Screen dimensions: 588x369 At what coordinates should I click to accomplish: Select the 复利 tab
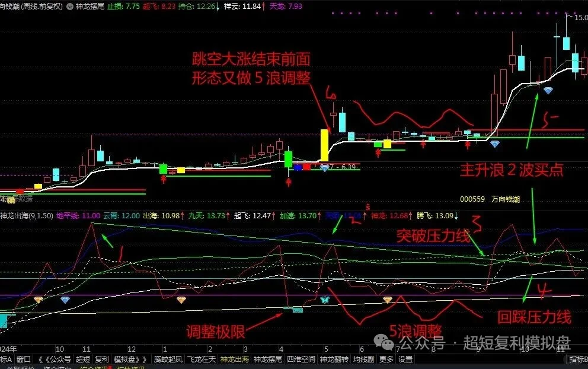point(101,360)
